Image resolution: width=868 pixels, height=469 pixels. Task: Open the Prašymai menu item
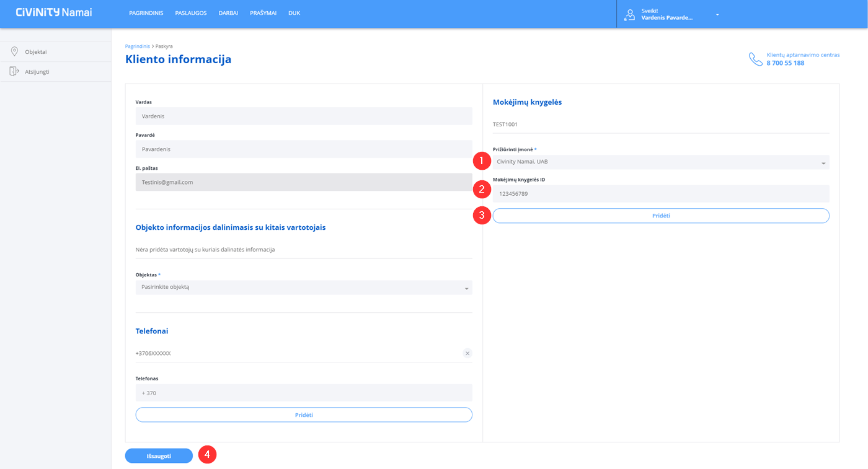tap(263, 13)
